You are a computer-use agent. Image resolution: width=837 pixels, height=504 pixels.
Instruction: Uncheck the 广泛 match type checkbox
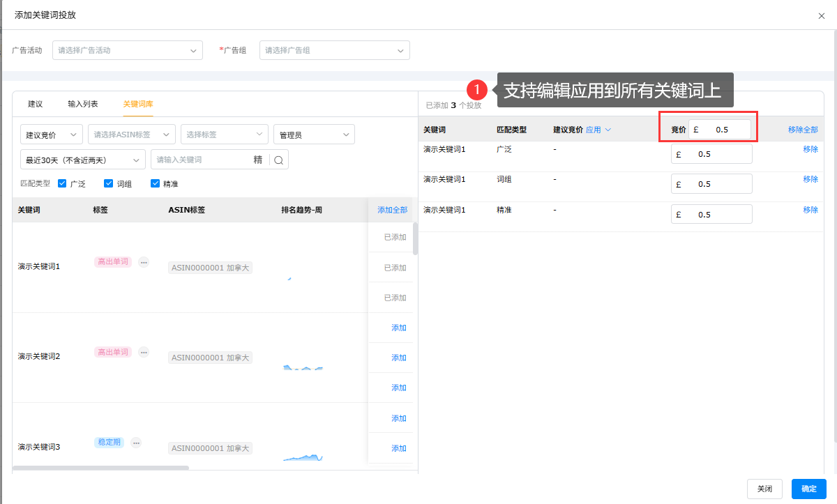coord(63,184)
